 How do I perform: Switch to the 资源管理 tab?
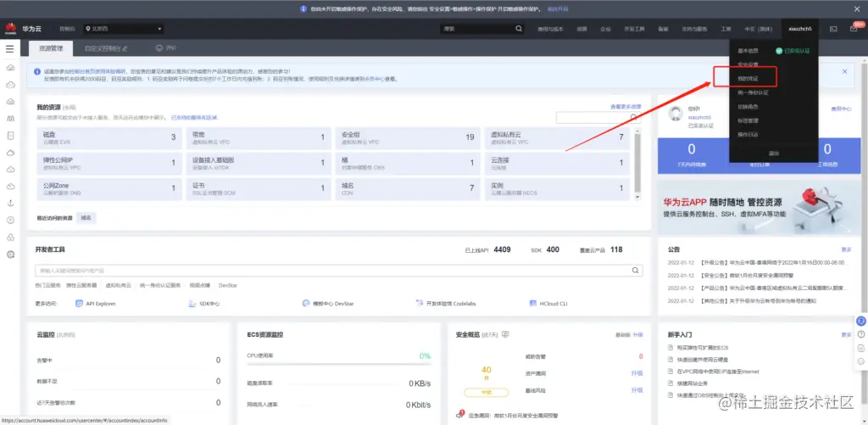coord(51,48)
